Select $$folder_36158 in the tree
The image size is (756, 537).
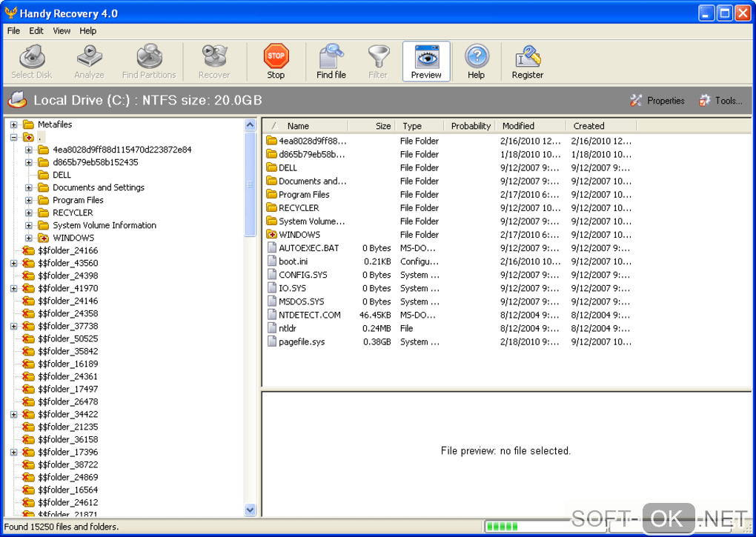tap(67, 439)
